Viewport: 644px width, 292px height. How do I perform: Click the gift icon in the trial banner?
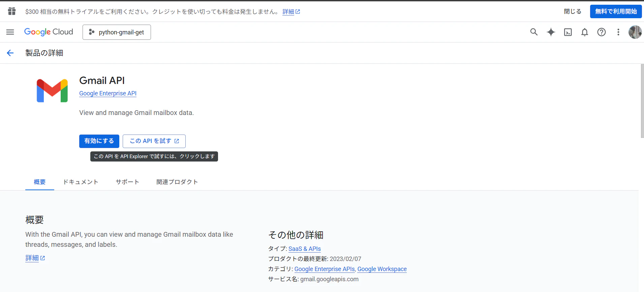coord(12,11)
